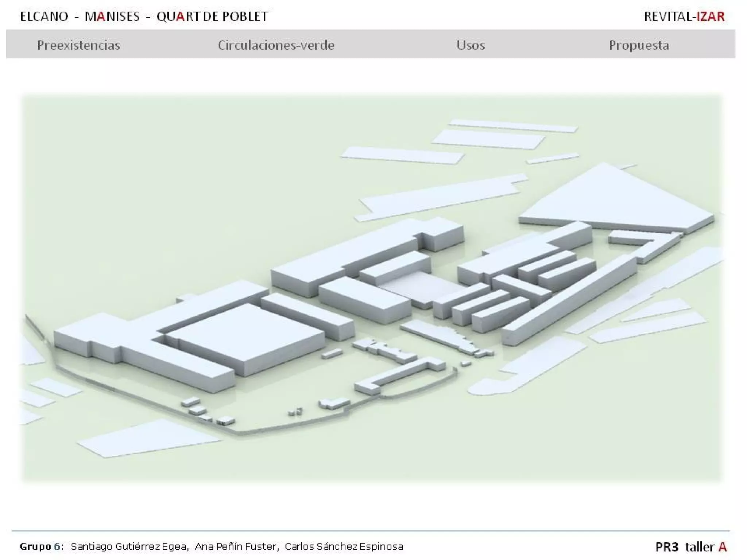
Task: Switch to Circulaciones-verde tab
Action: [x=276, y=45]
